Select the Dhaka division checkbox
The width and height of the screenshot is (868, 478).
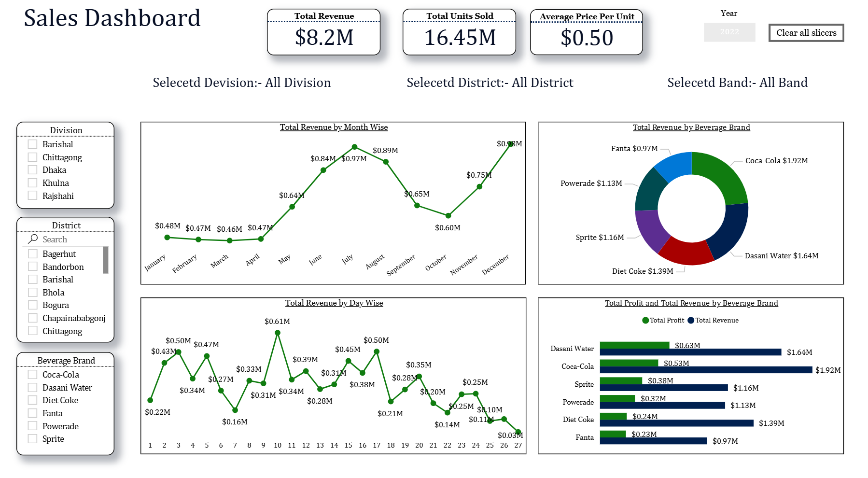coord(33,170)
